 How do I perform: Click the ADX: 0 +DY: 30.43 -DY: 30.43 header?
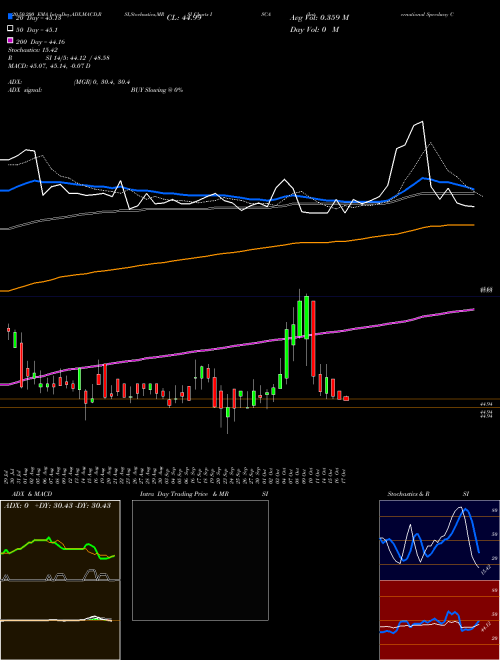[x=57, y=505]
